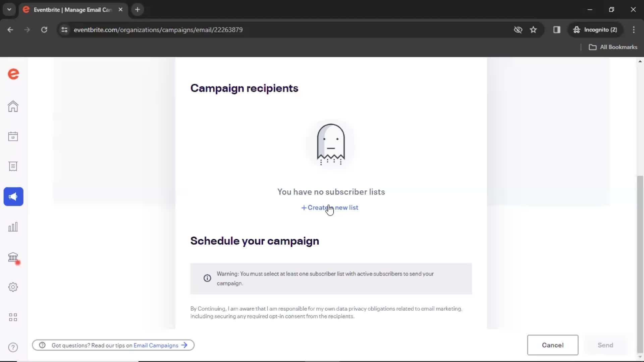The width and height of the screenshot is (644, 362).
Task: Open the Settings gear sidebar icon
Action: click(13, 287)
